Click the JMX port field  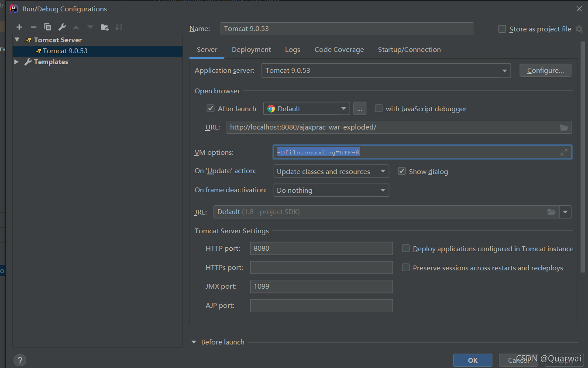[x=321, y=286]
